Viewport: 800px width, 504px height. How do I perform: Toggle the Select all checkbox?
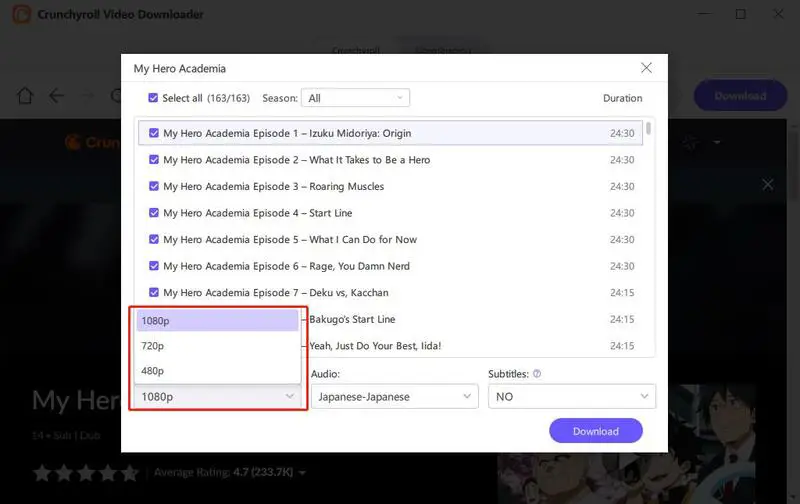[153, 97]
